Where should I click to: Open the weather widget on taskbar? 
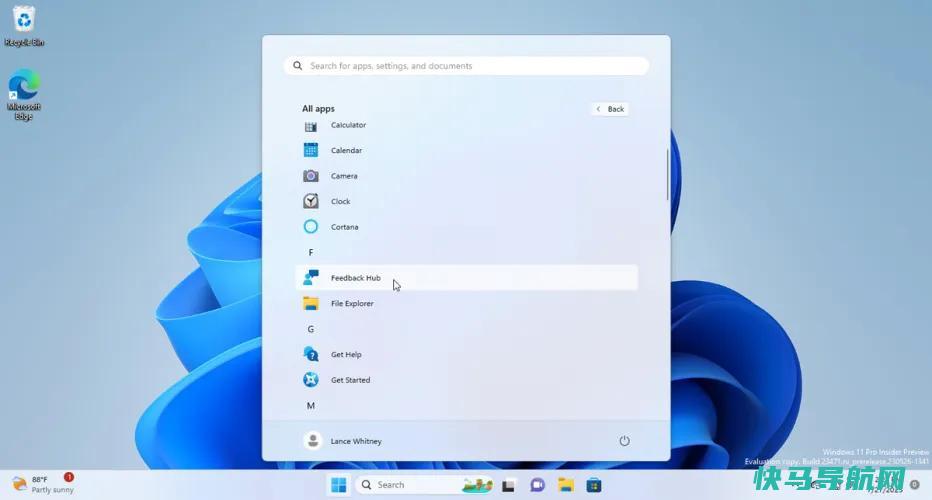click(x=43, y=484)
